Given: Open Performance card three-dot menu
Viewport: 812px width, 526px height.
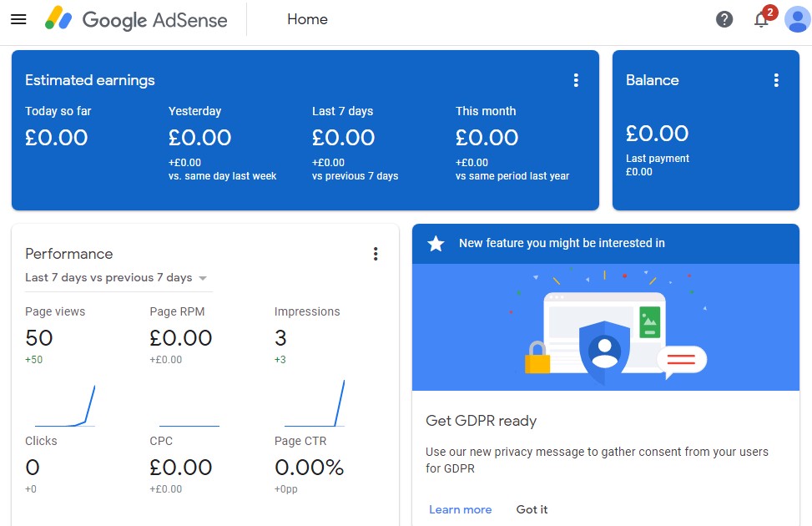Looking at the screenshot, I should coord(376,254).
